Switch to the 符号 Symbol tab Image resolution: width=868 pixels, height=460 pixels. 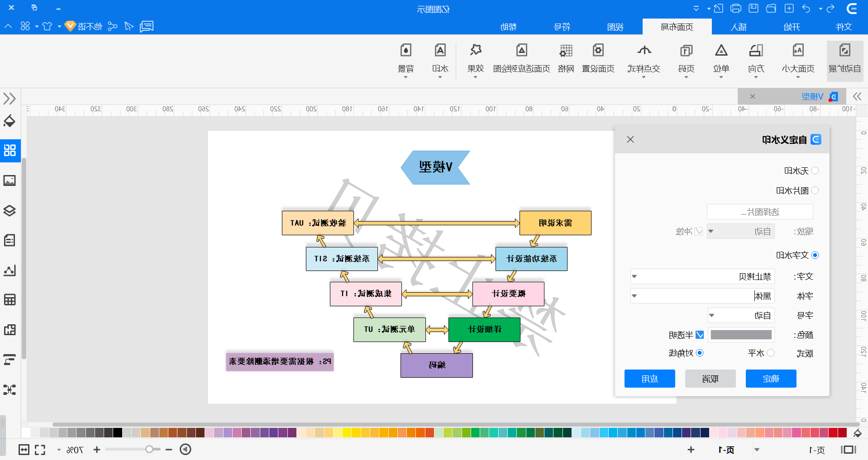tap(562, 27)
